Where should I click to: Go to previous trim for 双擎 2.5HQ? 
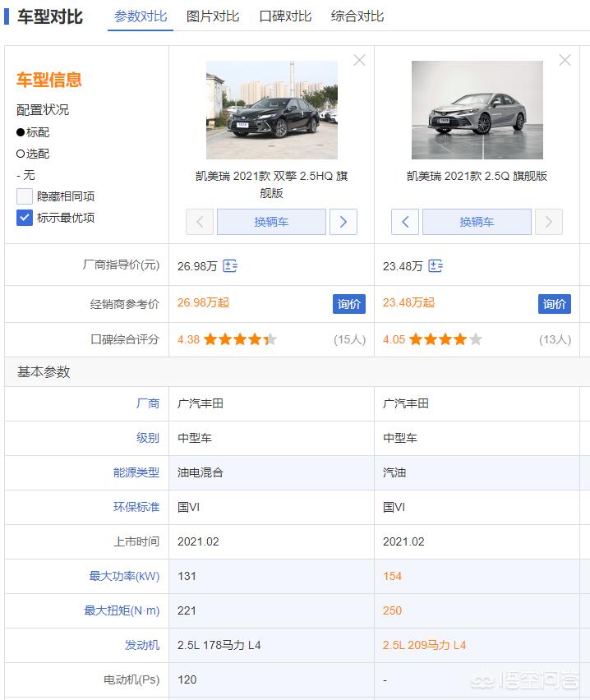click(x=200, y=222)
